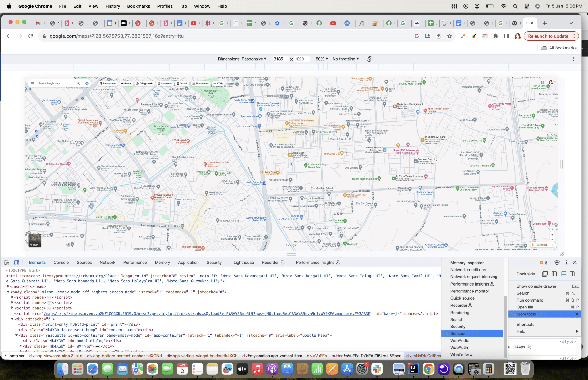
Task: Open the maps base-js script link
Action: (207, 313)
